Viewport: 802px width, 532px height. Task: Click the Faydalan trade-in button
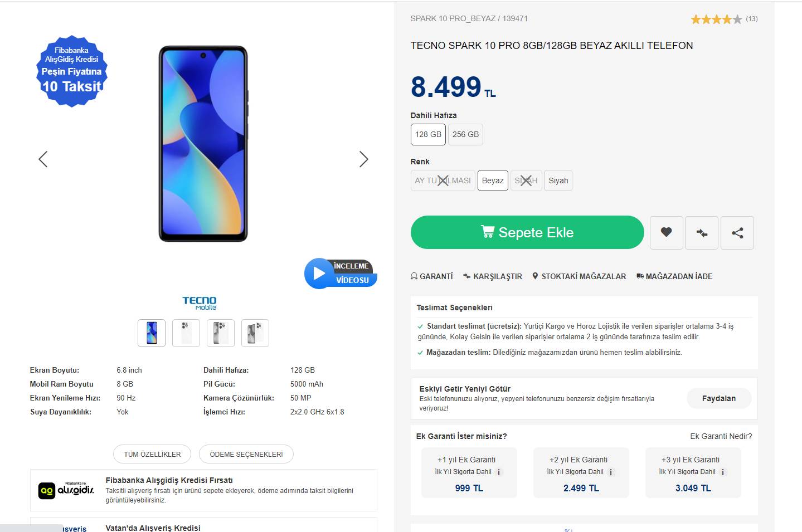(x=718, y=398)
